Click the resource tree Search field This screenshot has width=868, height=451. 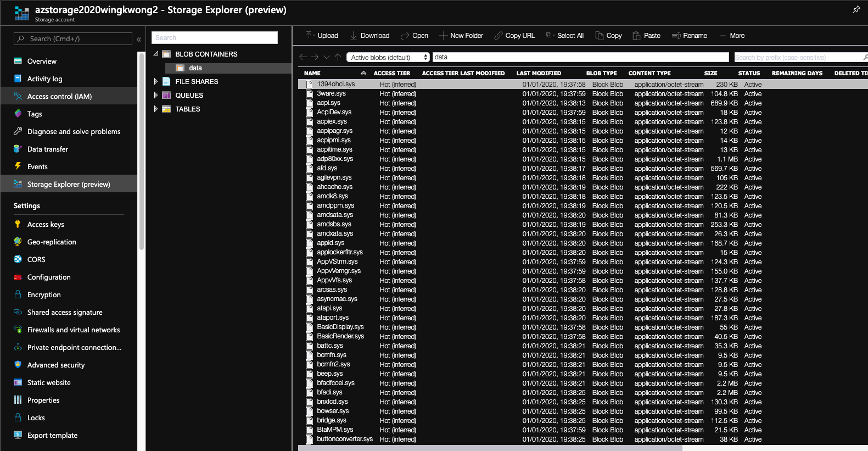pos(214,37)
